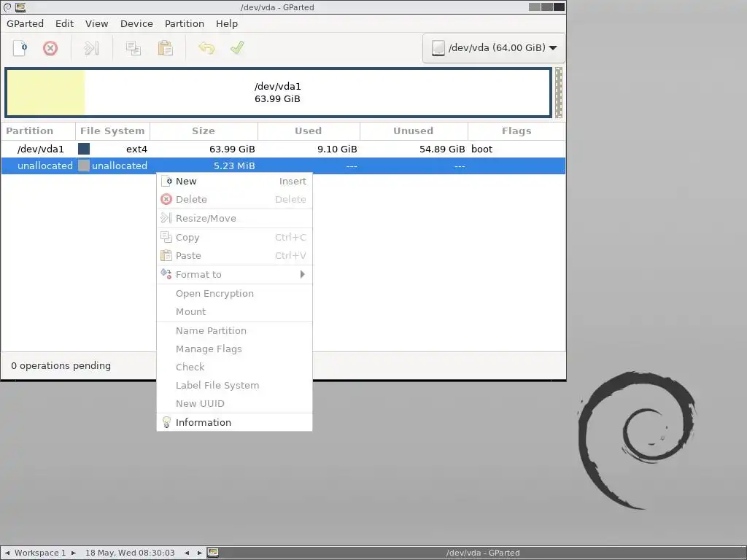Open the Device menu
Screen dimensions: 747x560
[136, 23]
